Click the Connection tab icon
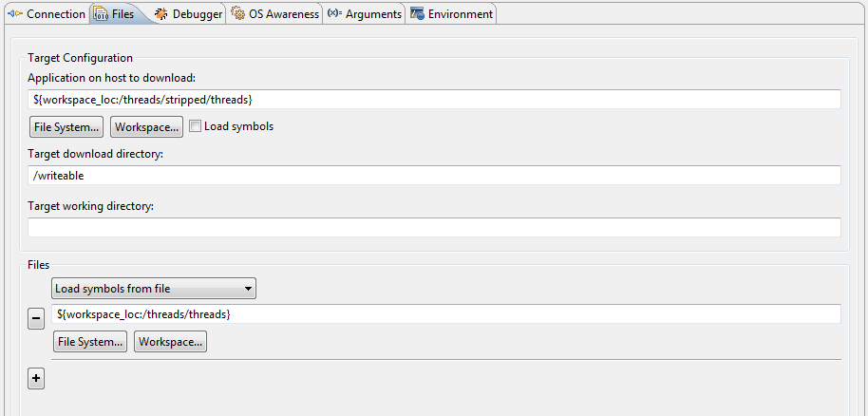Viewport: 868px width, 416px height. (x=15, y=14)
